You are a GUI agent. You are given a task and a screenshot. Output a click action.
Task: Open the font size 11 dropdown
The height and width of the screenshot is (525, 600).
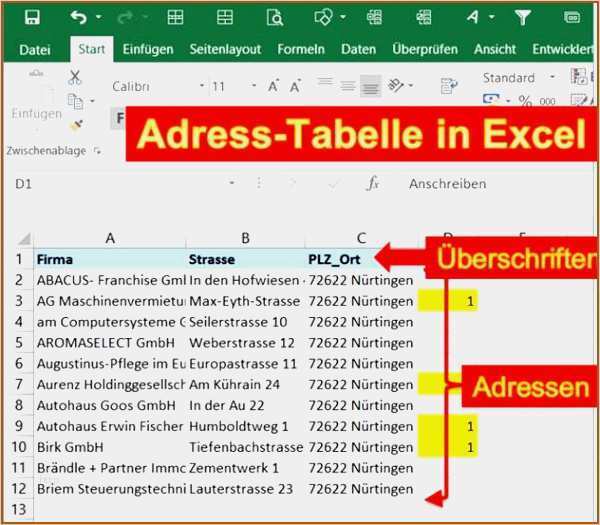point(254,86)
